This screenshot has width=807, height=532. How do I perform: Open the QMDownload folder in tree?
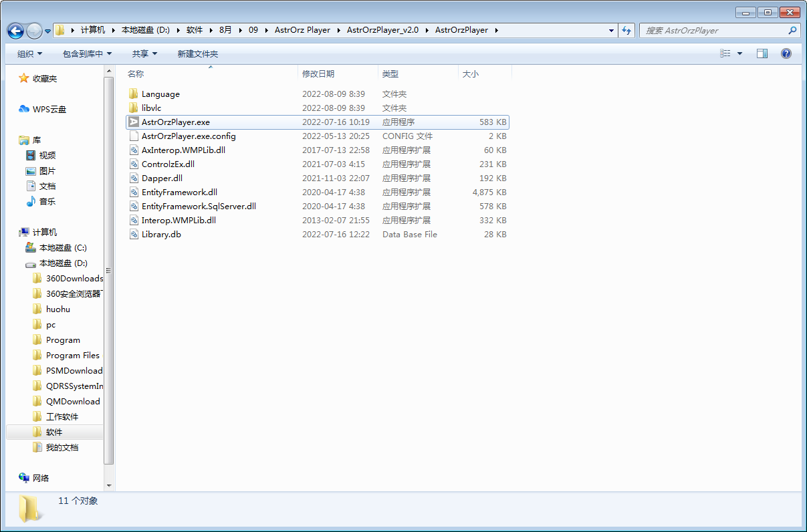click(x=73, y=402)
